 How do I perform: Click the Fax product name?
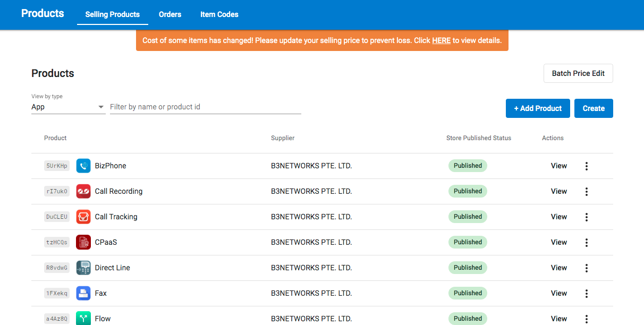(101, 293)
